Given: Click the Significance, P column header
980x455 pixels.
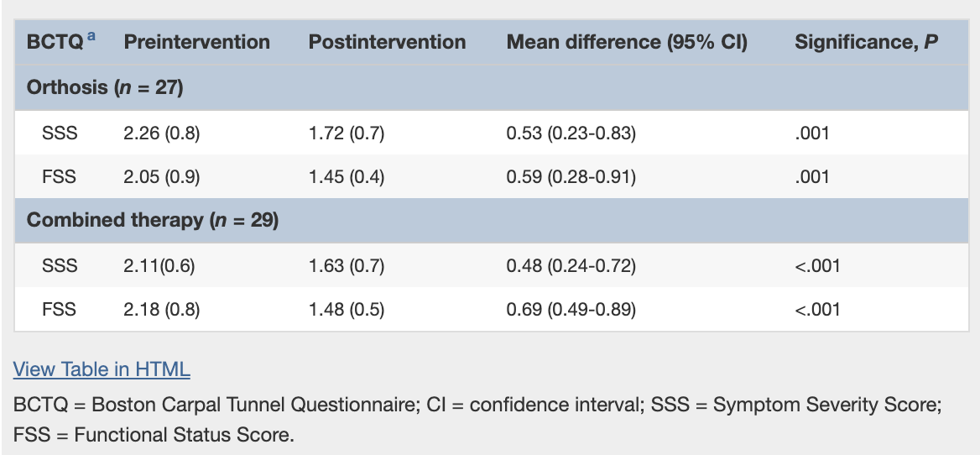Looking at the screenshot, I should point(866,43).
